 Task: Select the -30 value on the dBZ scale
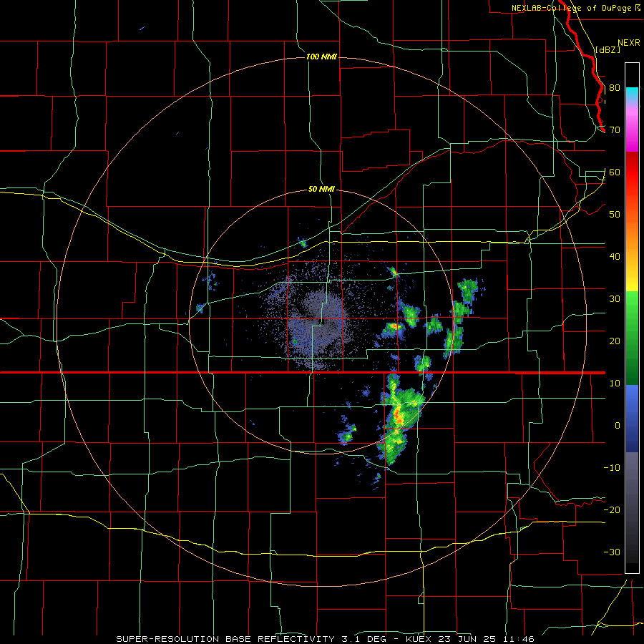(612, 552)
